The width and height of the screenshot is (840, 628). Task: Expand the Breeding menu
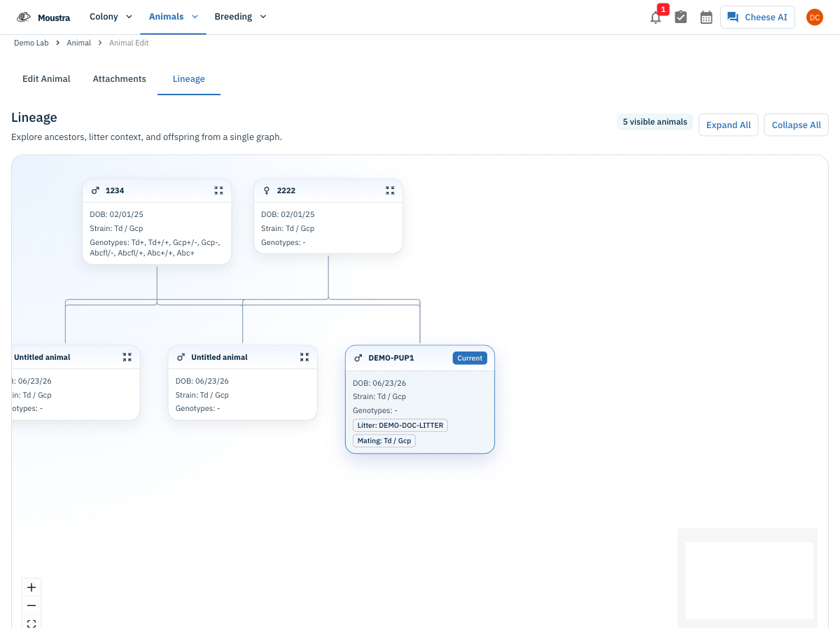coord(240,17)
